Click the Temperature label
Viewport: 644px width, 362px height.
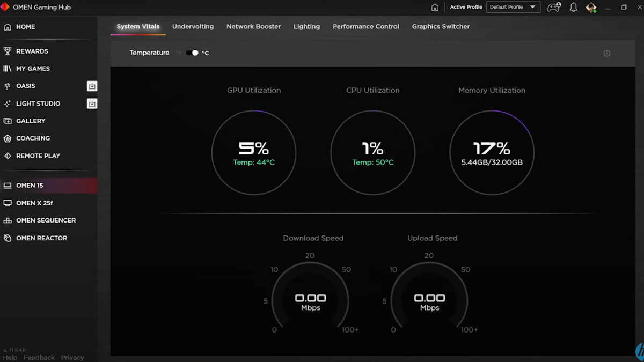[149, 53]
